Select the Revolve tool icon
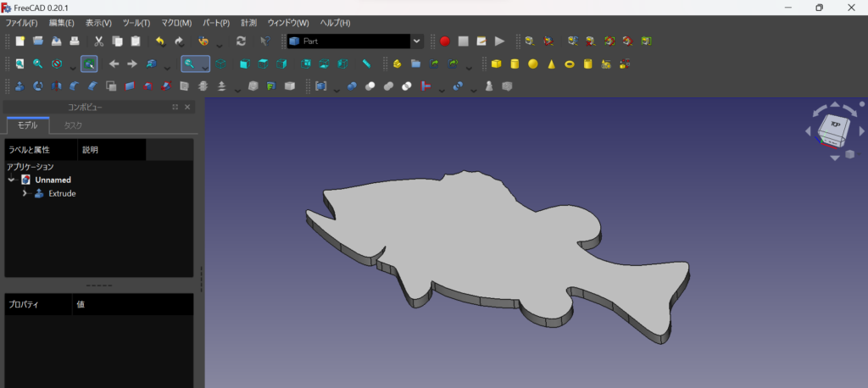Viewport: 868px width, 388px height. (38, 86)
